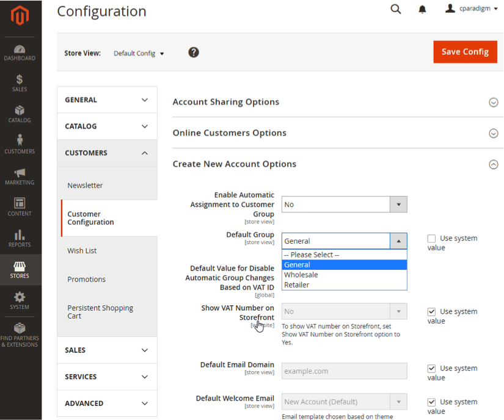Open the Marketing section icon
Viewport: 504px width, 420px height.
[20, 172]
